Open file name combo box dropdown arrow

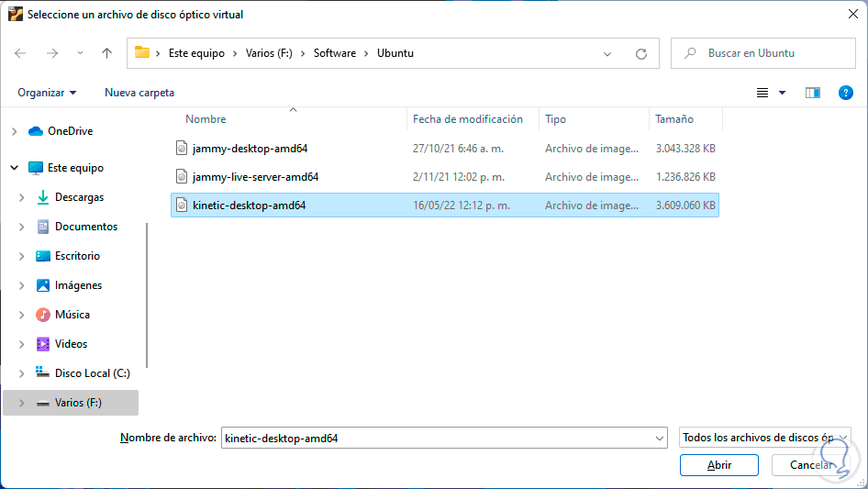[660, 438]
